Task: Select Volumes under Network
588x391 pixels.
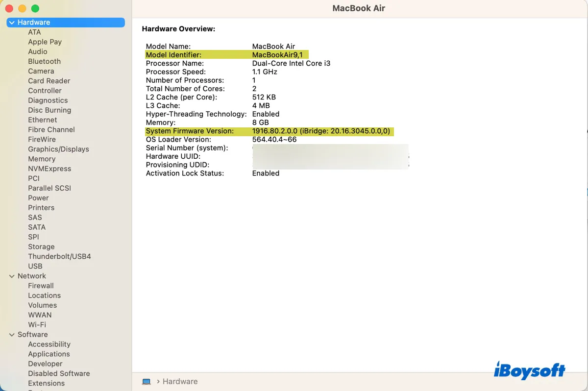Action: coord(42,305)
